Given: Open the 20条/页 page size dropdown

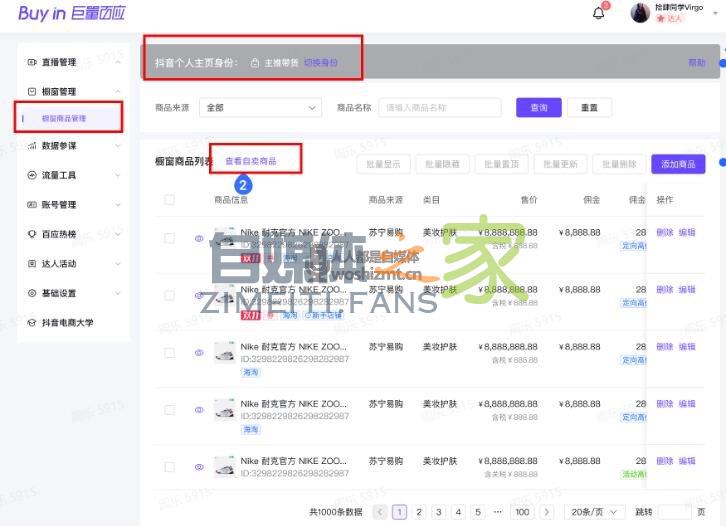Looking at the screenshot, I should (595, 512).
